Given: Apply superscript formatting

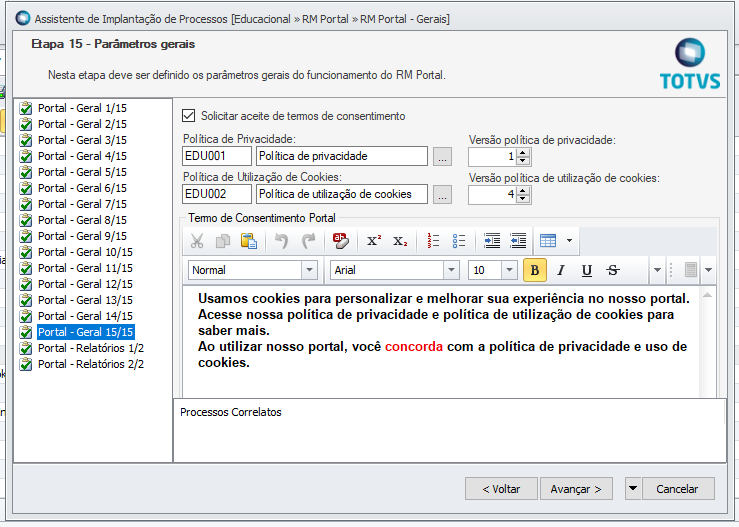Looking at the screenshot, I should coord(374,241).
